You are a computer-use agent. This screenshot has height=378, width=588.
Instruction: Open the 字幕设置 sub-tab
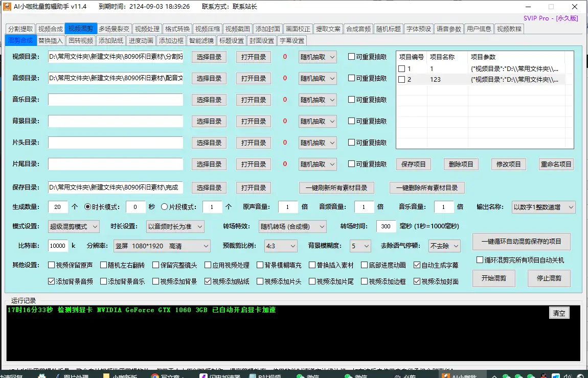pyautogui.click(x=291, y=41)
